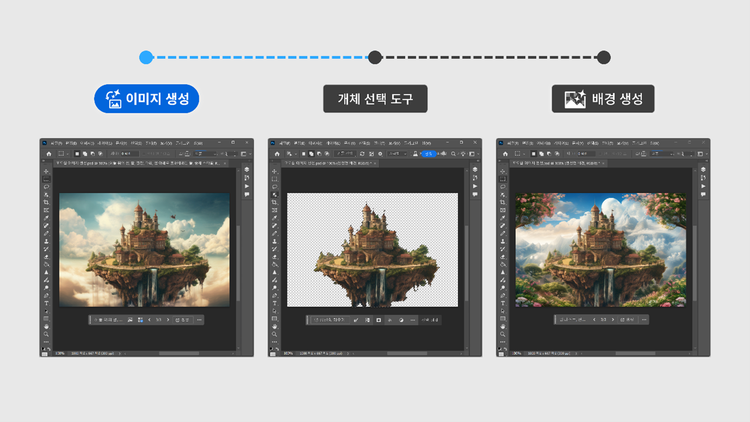The height and width of the screenshot is (422, 750).
Task: Open more options in transparent-background contextual taskbar
Action: 413,320
